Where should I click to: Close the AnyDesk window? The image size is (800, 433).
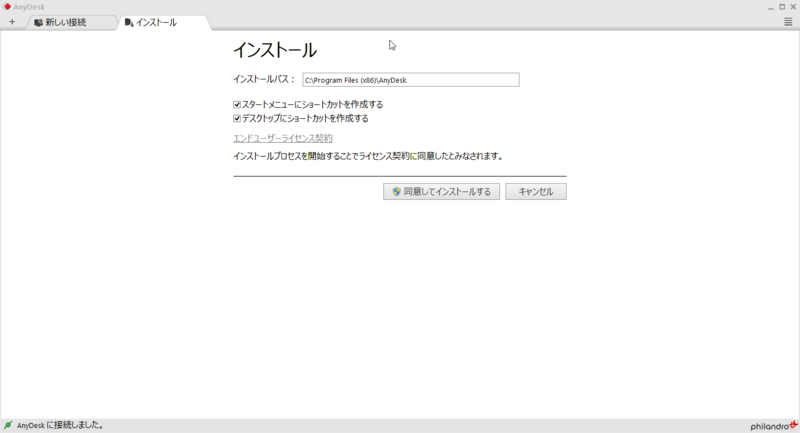(x=793, y=7)
